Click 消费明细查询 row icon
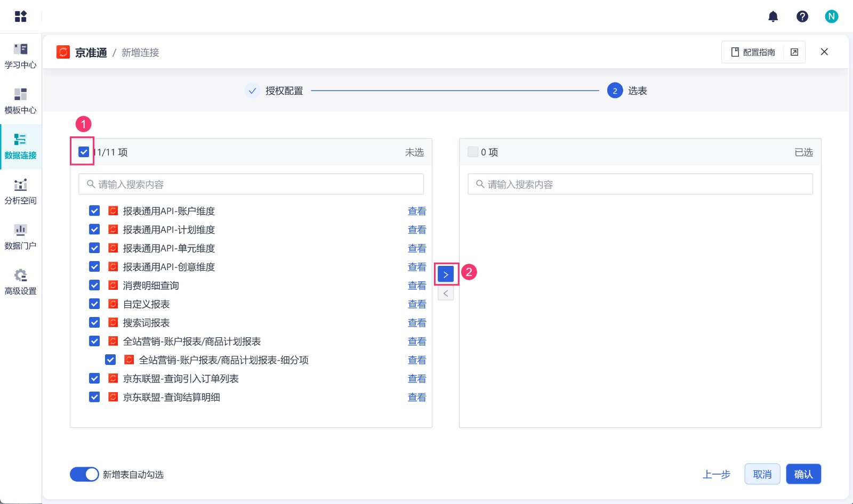 [x=113, y=285]
